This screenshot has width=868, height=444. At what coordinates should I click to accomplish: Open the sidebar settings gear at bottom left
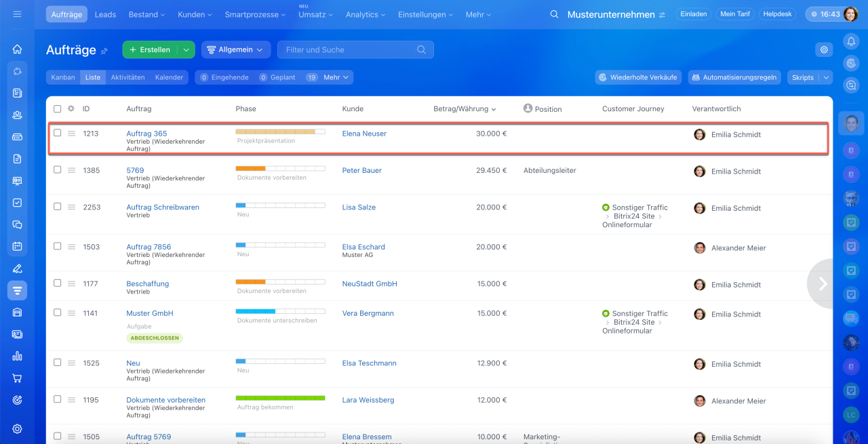click(18, 428)
